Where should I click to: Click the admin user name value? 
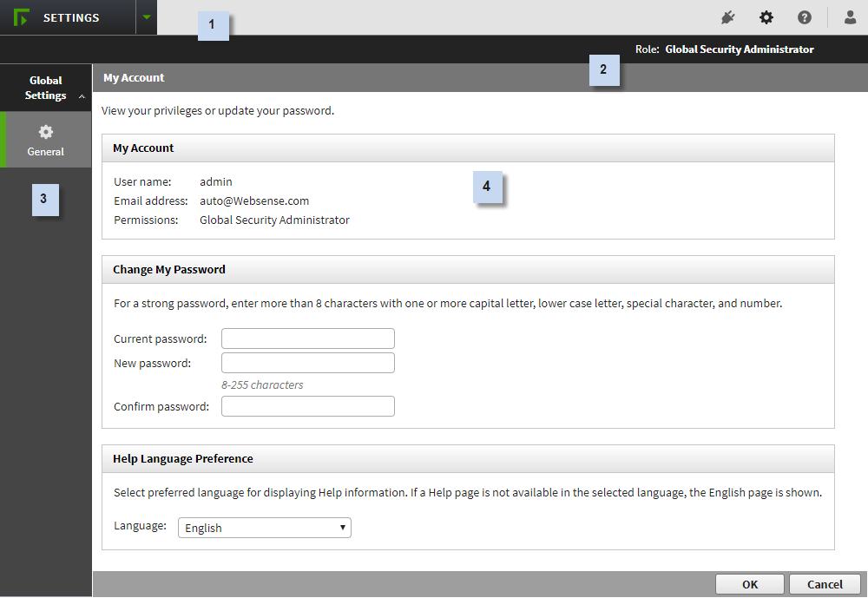[216, 181]
